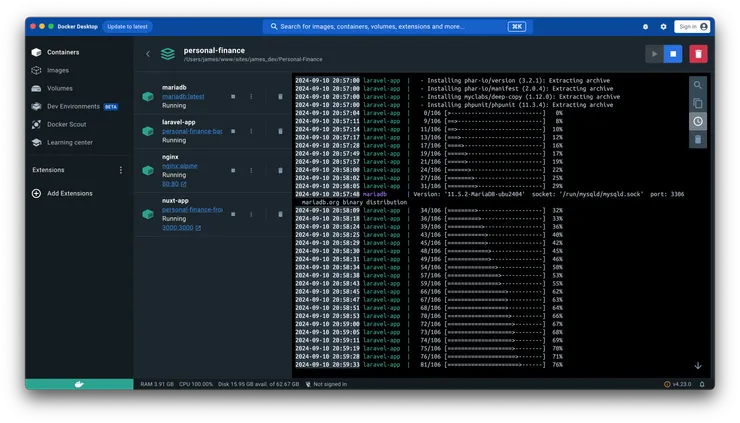Go back using the left chevron
740x423 pixels.
point(148,54)
